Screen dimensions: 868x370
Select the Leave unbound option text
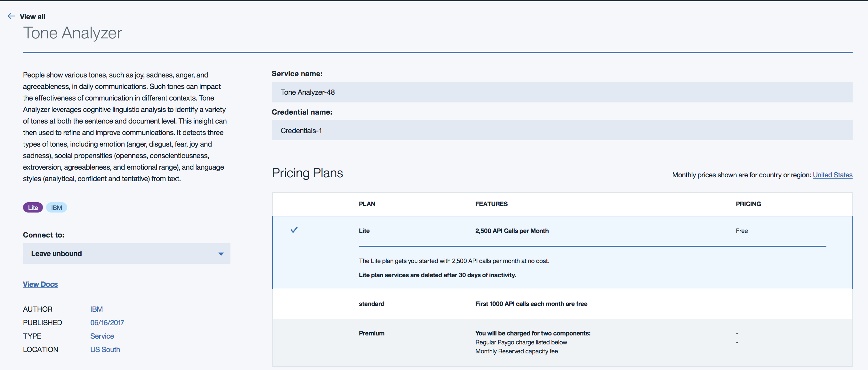(x=56, y=253)
